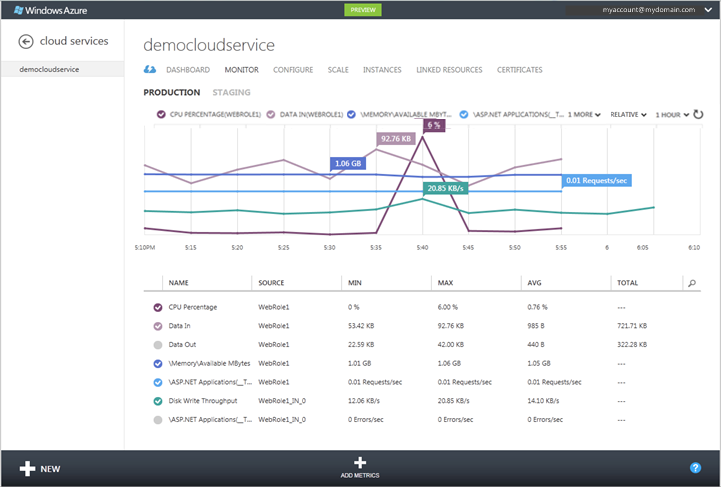Image resolution: width=721 pixels, height=487 pixels.
Task: Open the account dropdown chevron
Action: coord(708,10)
